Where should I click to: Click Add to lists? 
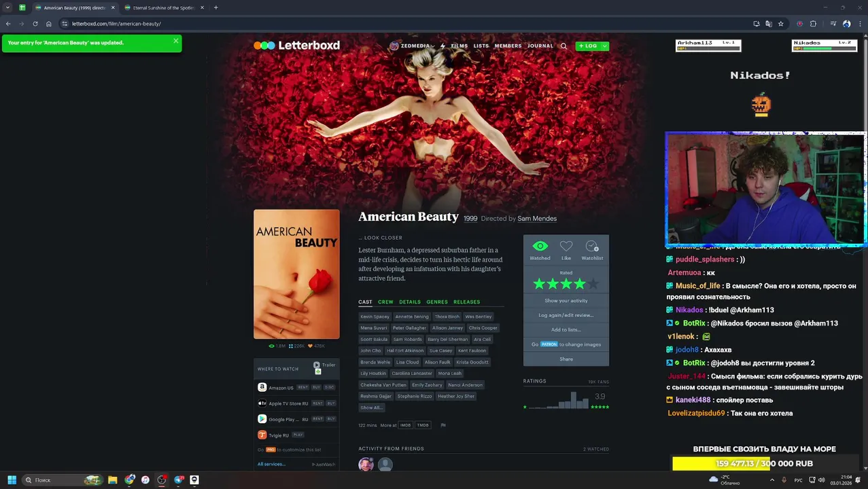566,330
